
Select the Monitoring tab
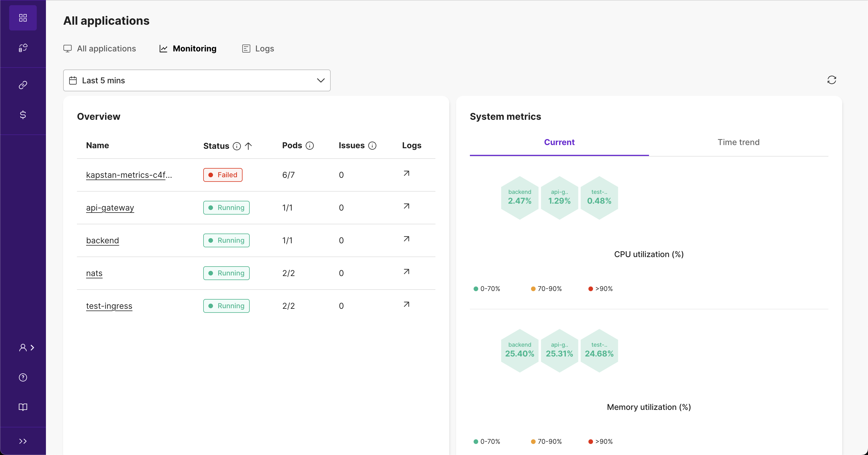coord(188,49)
